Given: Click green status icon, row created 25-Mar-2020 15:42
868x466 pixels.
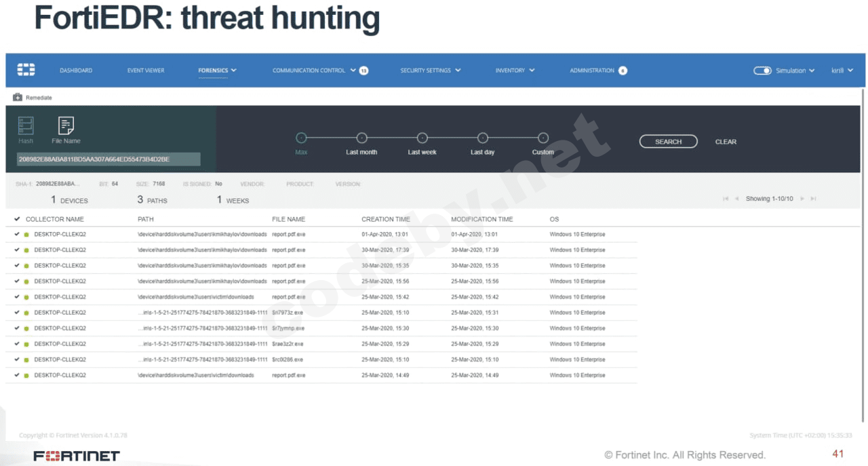Looking at the screenshot, I should coord(26,297).
